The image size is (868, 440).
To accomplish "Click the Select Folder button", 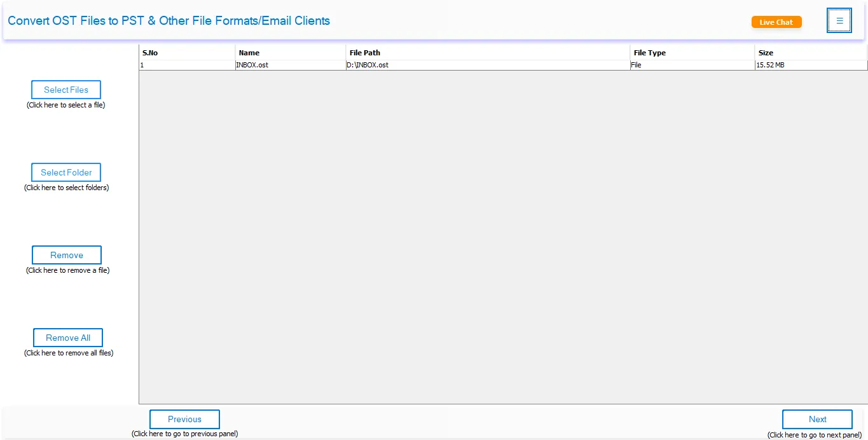I will pos(65,172).
